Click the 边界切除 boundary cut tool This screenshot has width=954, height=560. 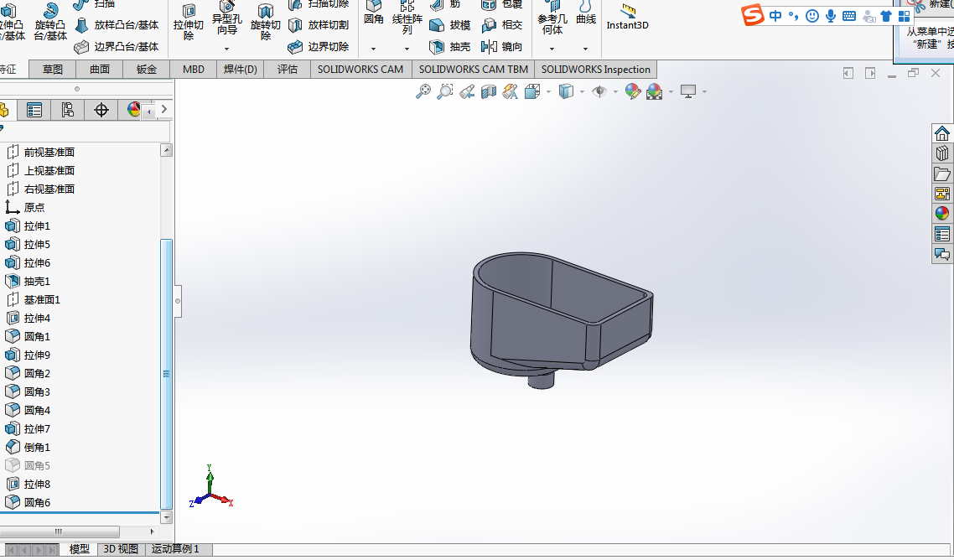click(x=319, y=47)
